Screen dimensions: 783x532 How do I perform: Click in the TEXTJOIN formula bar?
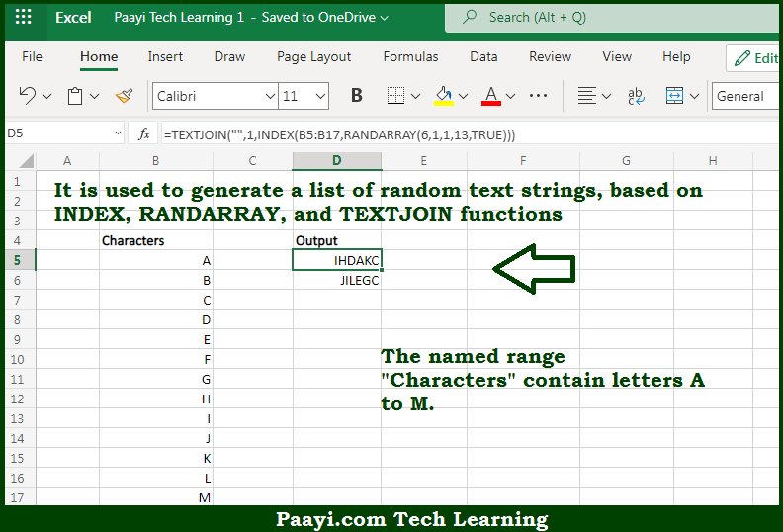pos(470,134)
